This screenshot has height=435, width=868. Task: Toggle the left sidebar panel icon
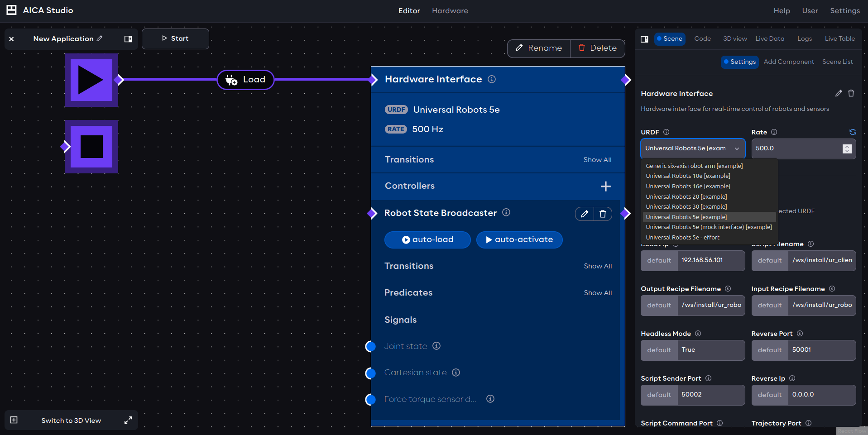tap(128, 39)
